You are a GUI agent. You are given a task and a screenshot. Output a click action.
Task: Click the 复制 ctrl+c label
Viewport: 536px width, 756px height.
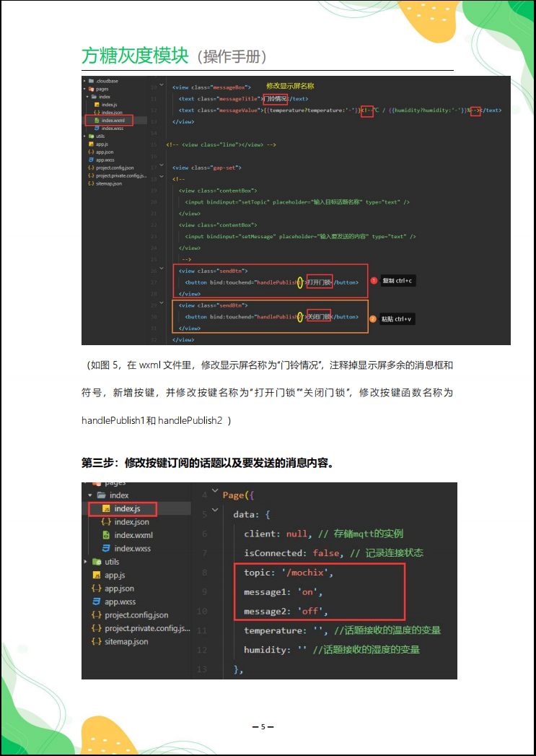tap(397, 281)
